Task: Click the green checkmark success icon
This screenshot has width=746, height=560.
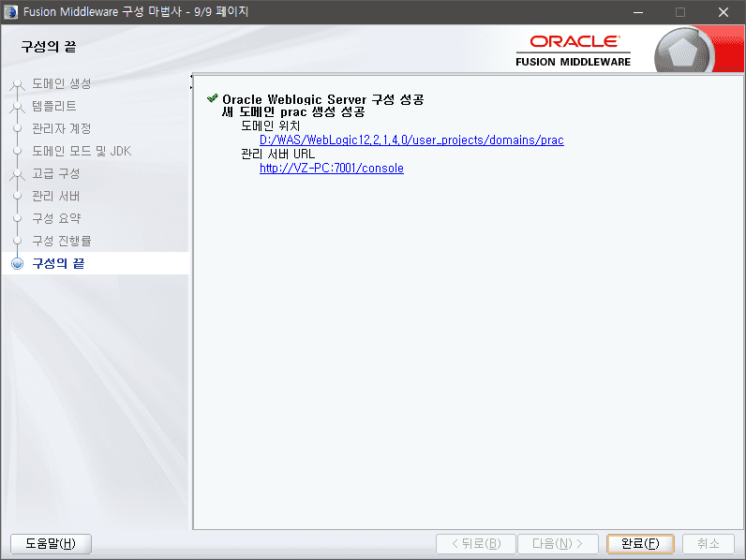Action: point(212,98)
